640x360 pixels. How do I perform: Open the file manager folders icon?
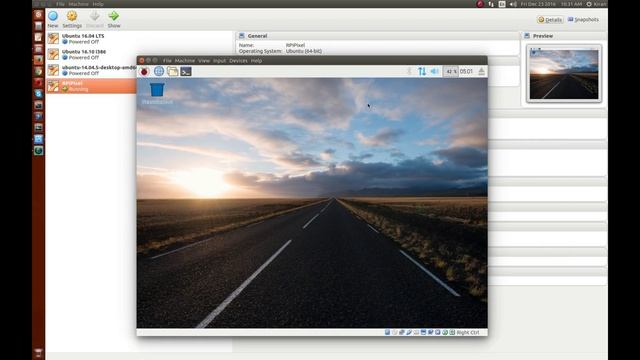point(173,71)
